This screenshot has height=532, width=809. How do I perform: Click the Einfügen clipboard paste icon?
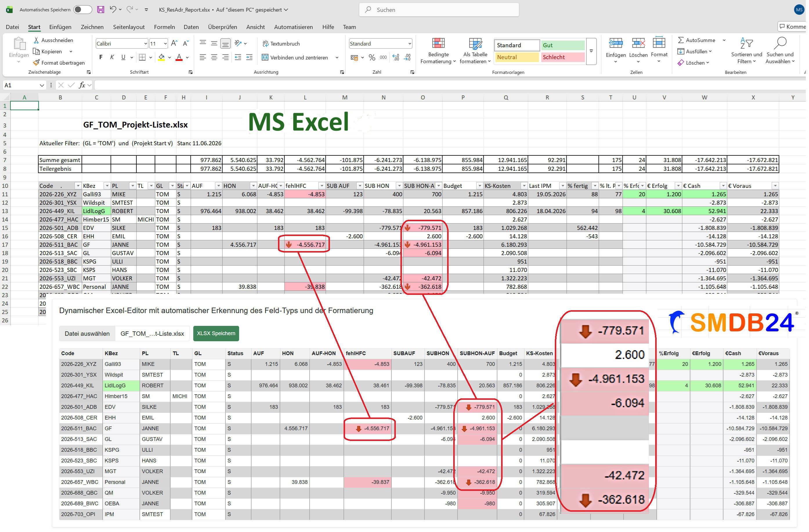pyautogui.click(x=19, y=44)
